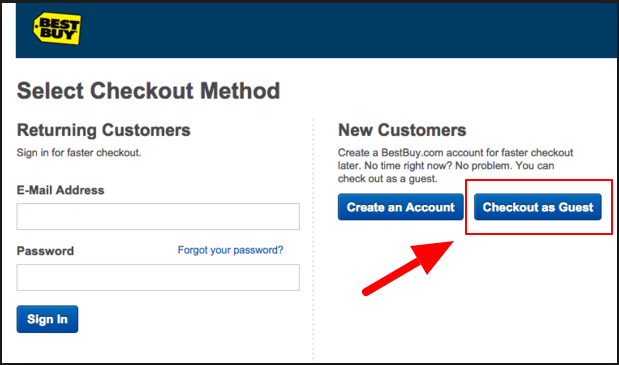Click the red arrow annotation

coord(408,268)
